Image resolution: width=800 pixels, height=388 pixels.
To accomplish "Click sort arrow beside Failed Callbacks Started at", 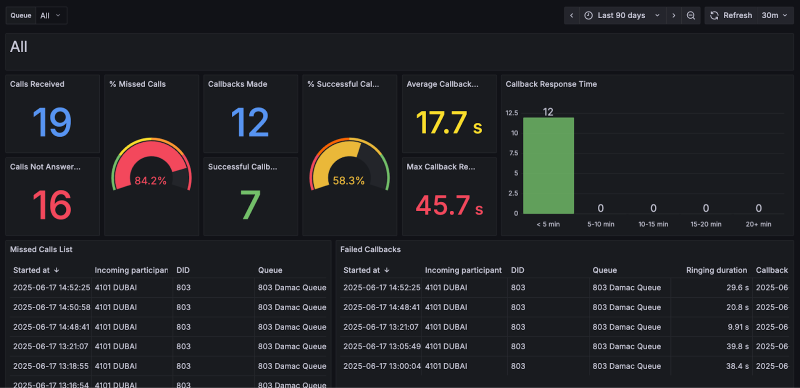I will 387,270.
